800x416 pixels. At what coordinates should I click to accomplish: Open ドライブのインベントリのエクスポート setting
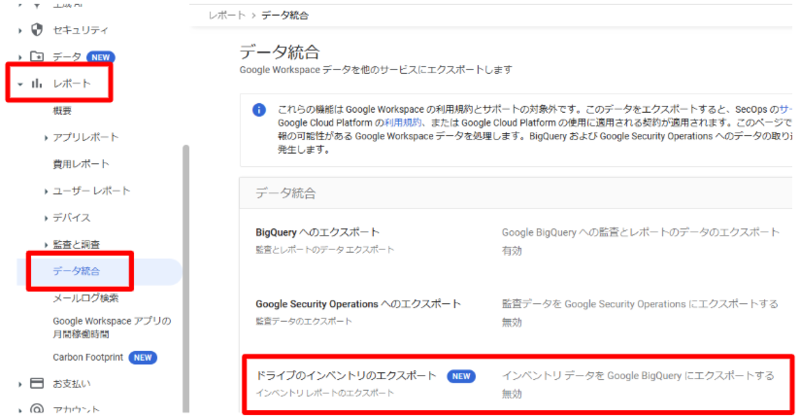[x=346, y=376]
